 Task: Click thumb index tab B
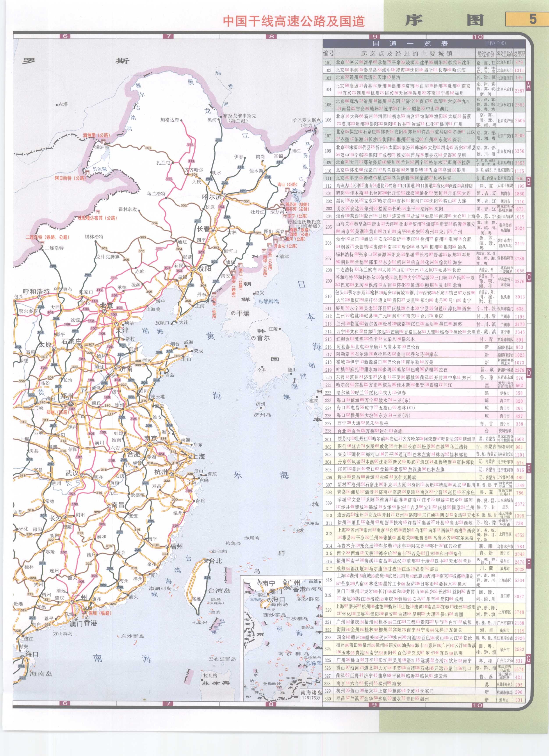pos(528,182)
